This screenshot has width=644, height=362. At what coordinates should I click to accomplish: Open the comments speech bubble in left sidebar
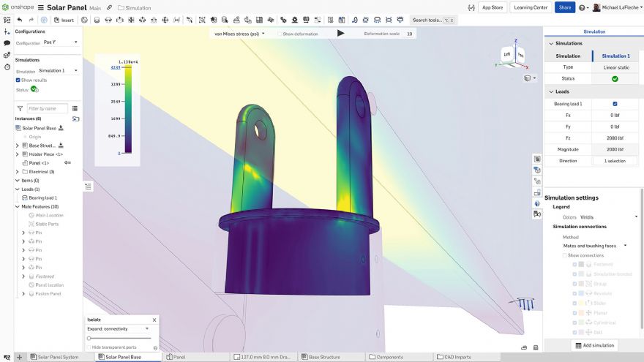(7, 43)
